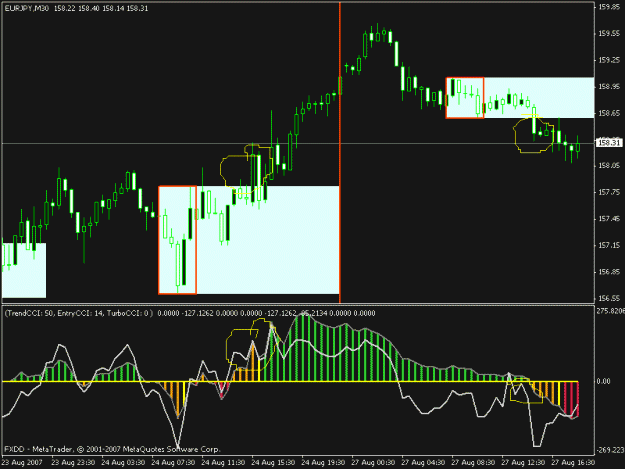Click the 27 Aug 16:30 time label
Viewport: 625px width, 469px height.
tap(574, 463)
